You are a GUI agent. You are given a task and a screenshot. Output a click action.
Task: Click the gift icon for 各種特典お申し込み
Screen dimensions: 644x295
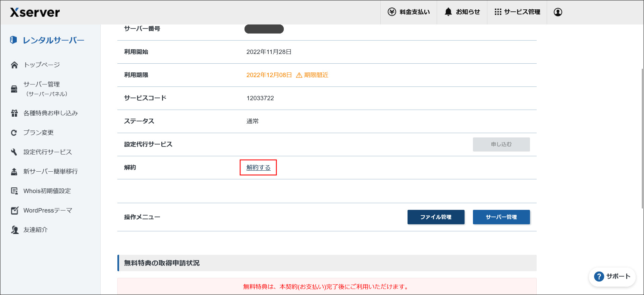coord(14,113)
